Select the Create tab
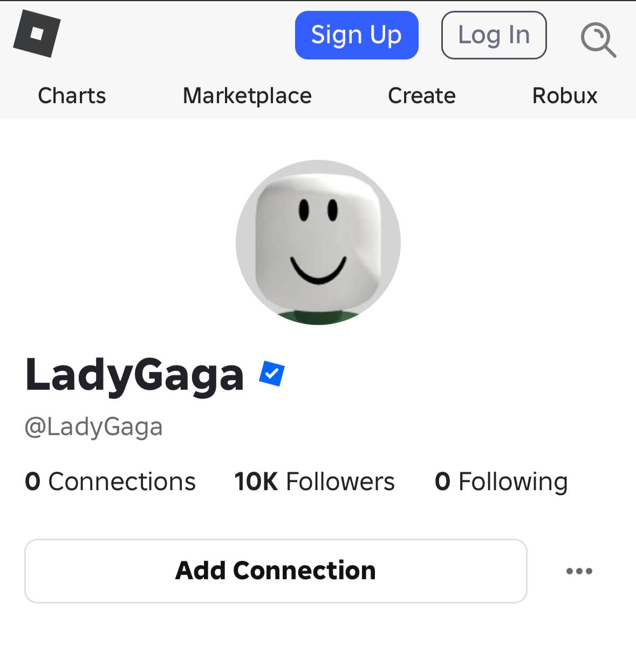The height and width of the screenshot is (672, 636). click(422, 96)
